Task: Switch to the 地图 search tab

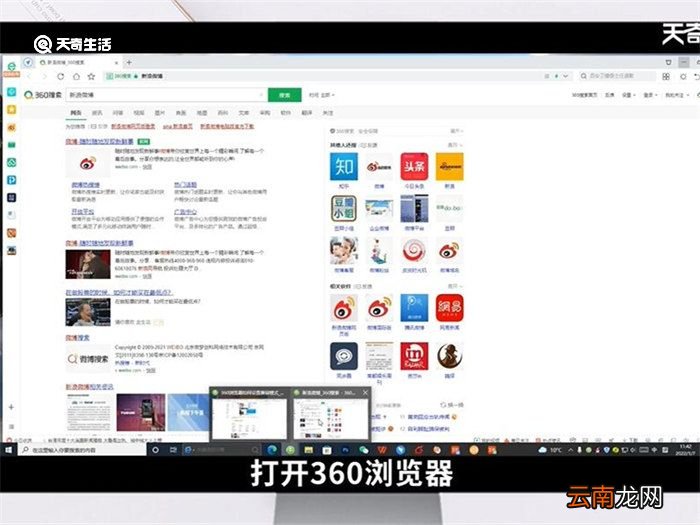Action: coord(202,113)
